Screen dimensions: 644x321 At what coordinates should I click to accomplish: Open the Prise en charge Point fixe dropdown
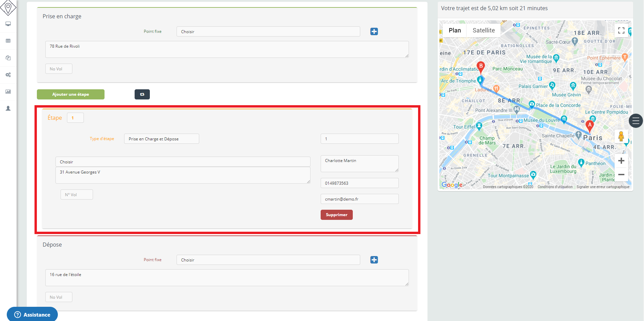pyautogui.click(x=268, y=31)
